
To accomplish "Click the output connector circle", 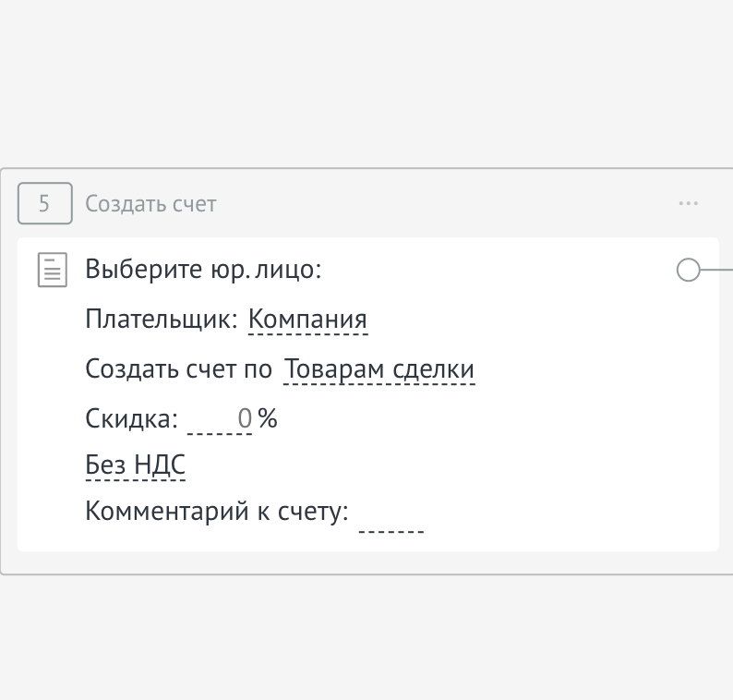I will tap(688, 270).
